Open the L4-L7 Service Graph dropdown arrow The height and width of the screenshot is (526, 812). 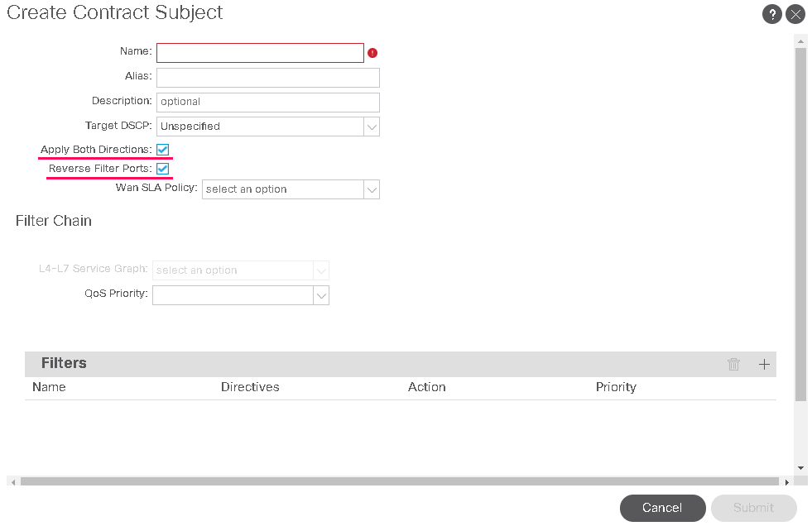pyautogui.click(x=321, y=270)
